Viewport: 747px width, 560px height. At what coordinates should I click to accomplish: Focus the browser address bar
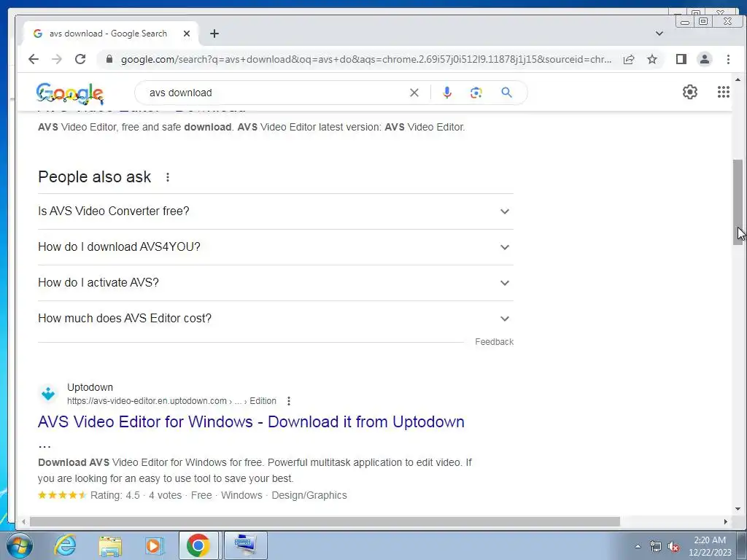[x=366, y=59]
